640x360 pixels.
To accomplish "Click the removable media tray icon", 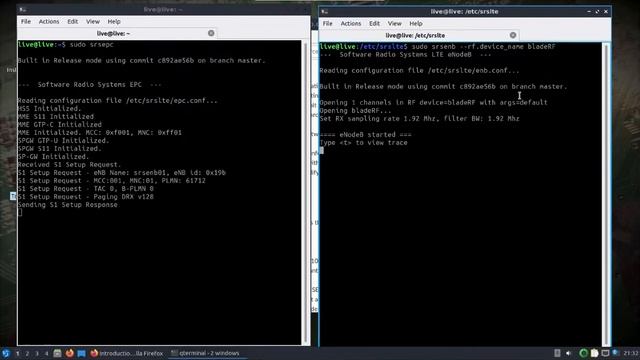I will coord(557,353).
